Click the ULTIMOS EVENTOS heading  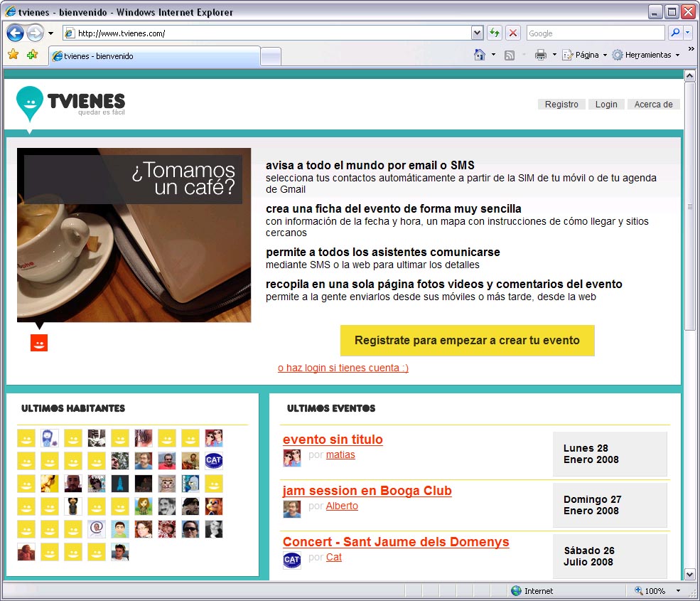tap(331, 408)
